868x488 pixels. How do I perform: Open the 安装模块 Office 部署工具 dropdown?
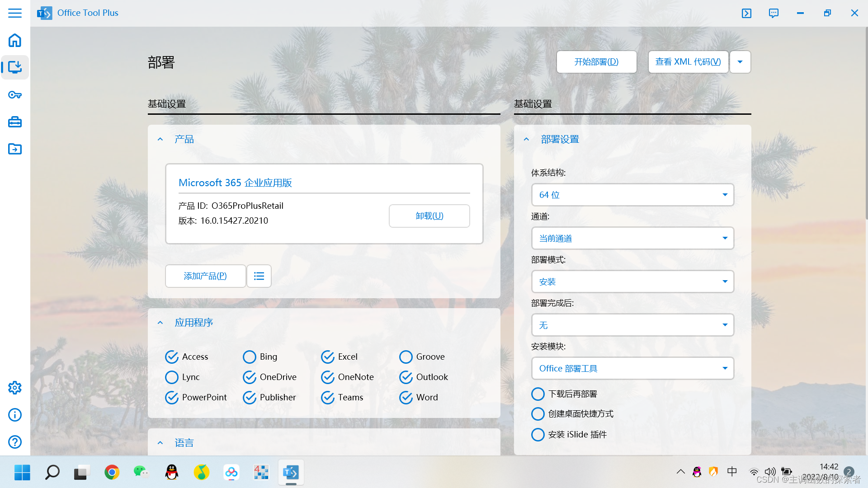[x=632, y=368]
